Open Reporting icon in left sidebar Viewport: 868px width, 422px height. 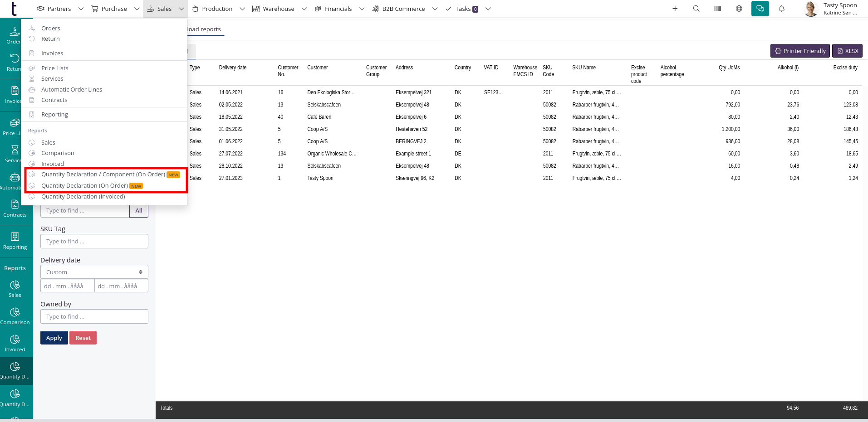coord(15,241)
